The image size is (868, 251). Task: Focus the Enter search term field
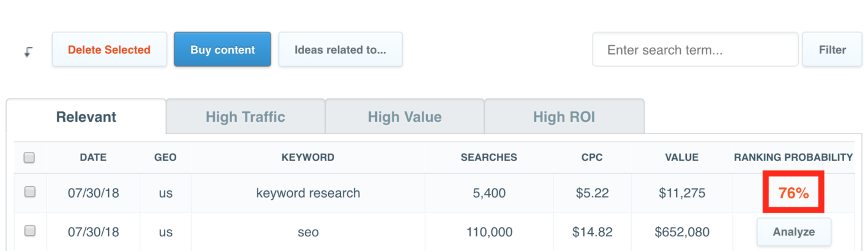tap(695, 50)
